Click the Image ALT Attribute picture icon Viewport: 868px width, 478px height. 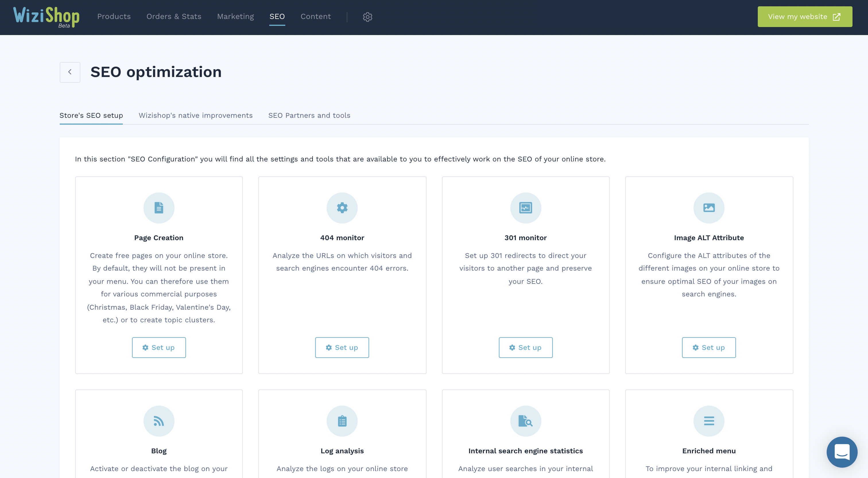[709, 208]
